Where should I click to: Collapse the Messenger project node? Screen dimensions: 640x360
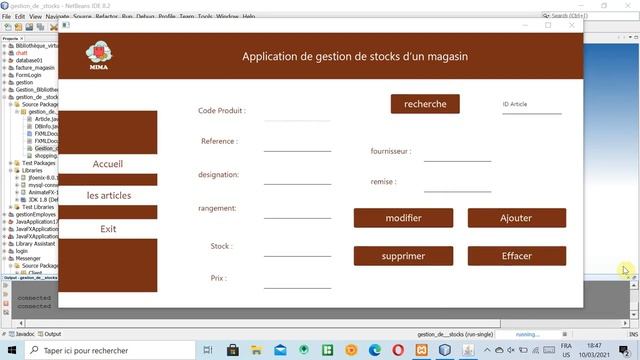click(x=4, y=258)
